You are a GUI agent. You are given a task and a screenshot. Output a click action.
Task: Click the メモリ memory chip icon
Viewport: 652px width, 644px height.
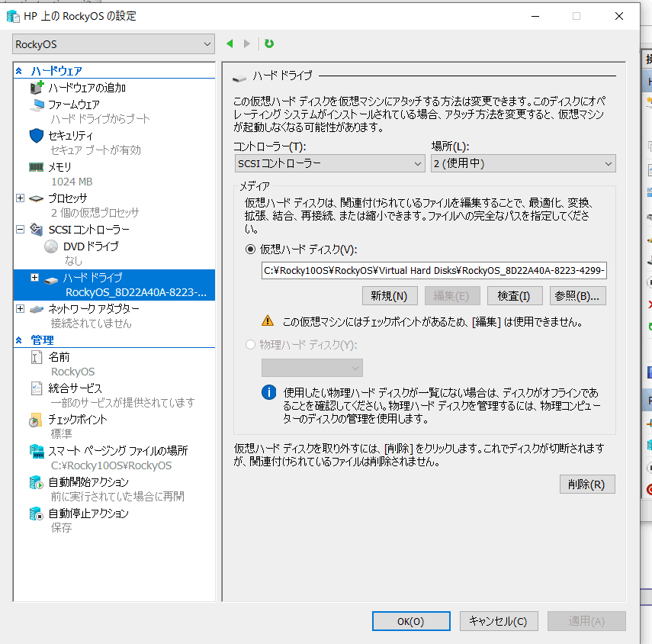[36, 167]
